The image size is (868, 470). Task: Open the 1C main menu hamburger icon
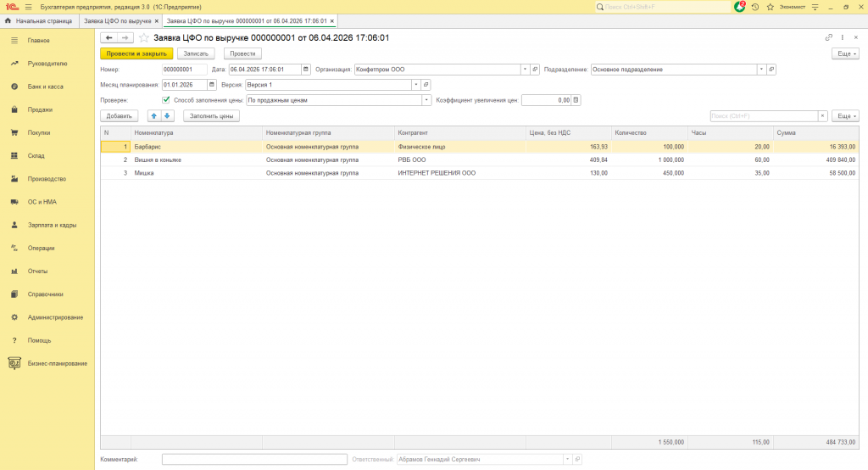(28, 7)
